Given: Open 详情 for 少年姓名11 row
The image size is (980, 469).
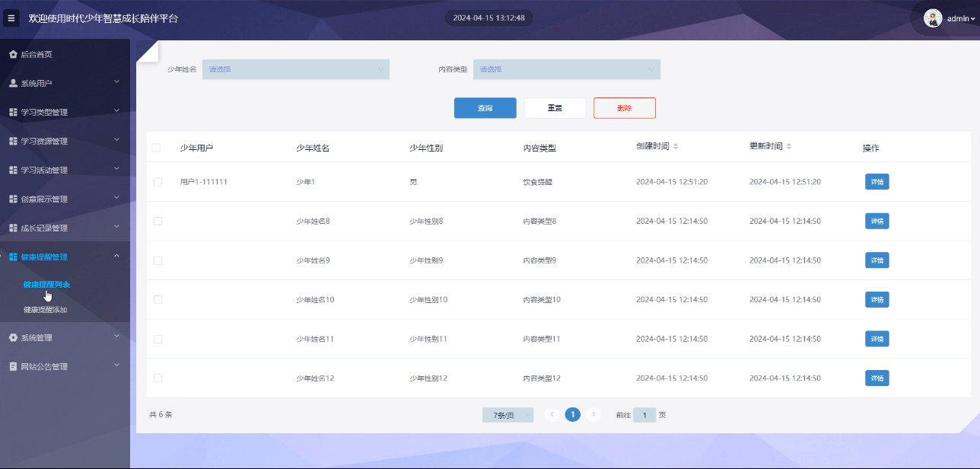Looking at the screenshot, I should pos(877,339).
